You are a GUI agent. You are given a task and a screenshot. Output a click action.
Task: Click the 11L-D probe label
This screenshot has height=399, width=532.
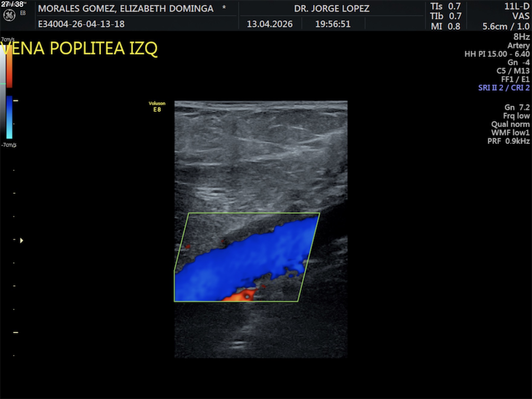click(x=517, y=6)
